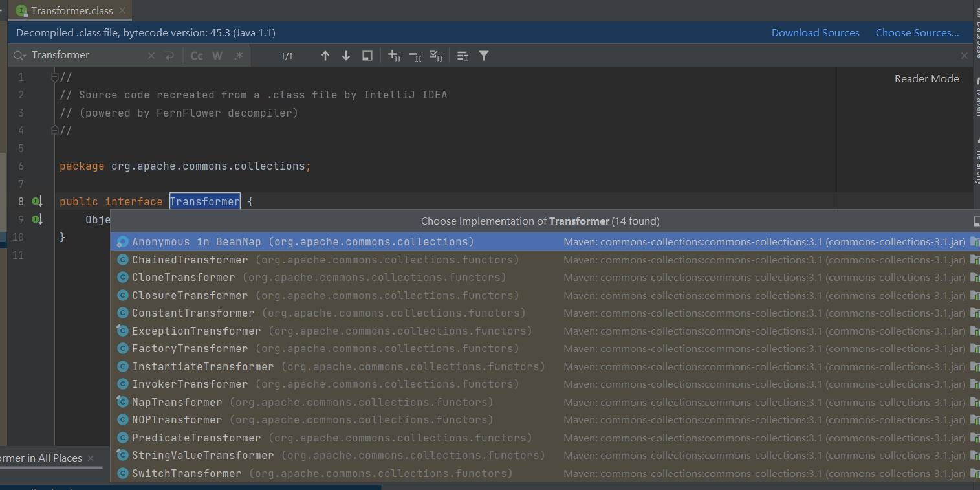Choose InvokerTransformer implementation
This screenshot has width=980, height=490.
(545, 384)
